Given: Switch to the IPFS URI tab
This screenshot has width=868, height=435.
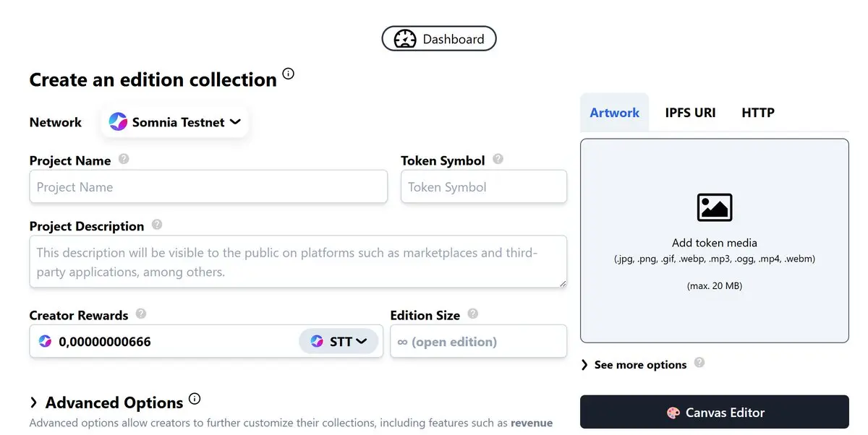Looking at the screenshot, I should tap(690, 113).
